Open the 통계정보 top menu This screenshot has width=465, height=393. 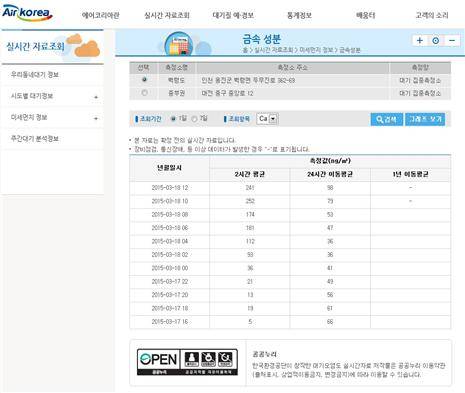(299, 15)
